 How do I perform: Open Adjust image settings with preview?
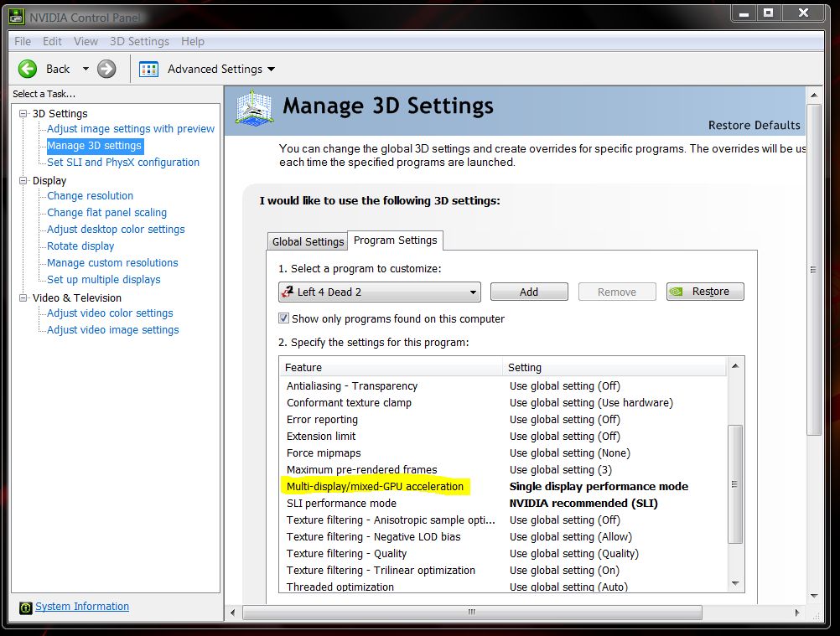[x=131, y=129]
